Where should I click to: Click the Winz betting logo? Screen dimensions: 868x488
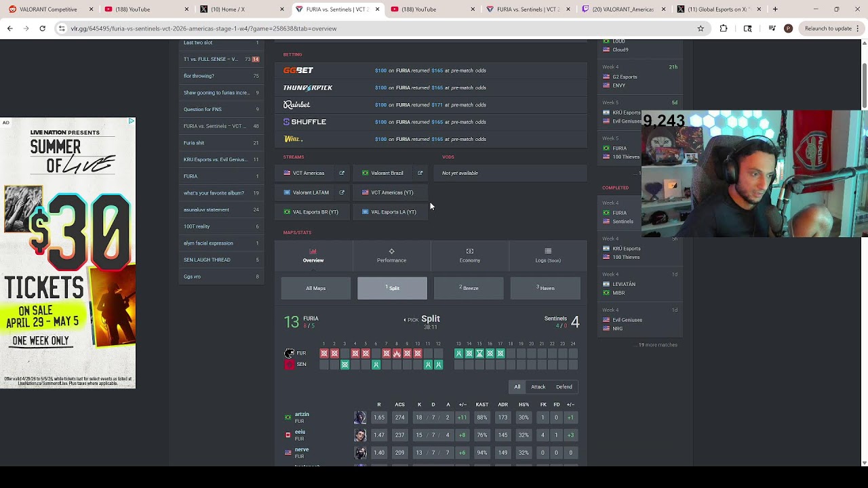[293, 139]
